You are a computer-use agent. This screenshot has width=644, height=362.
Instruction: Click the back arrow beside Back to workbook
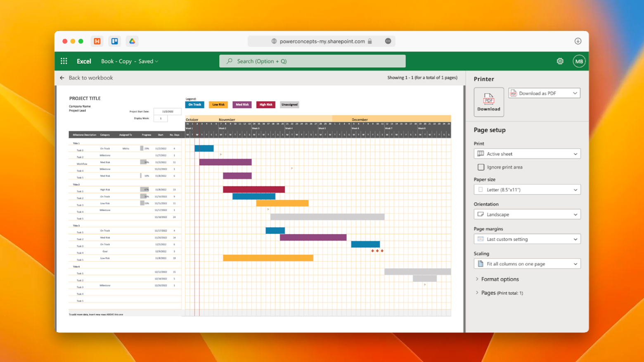(x=62, y=78)
